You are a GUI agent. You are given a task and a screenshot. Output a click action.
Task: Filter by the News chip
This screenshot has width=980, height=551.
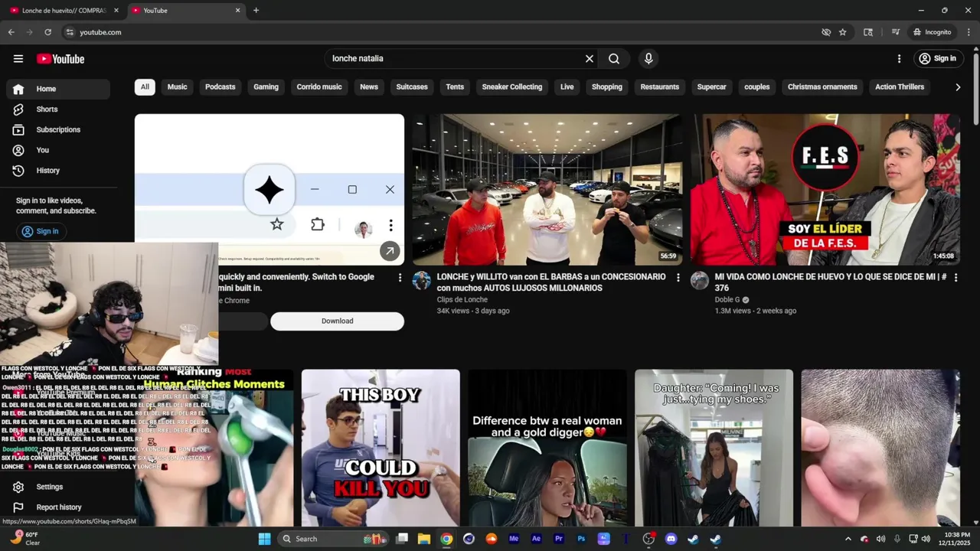coord(369,86)
